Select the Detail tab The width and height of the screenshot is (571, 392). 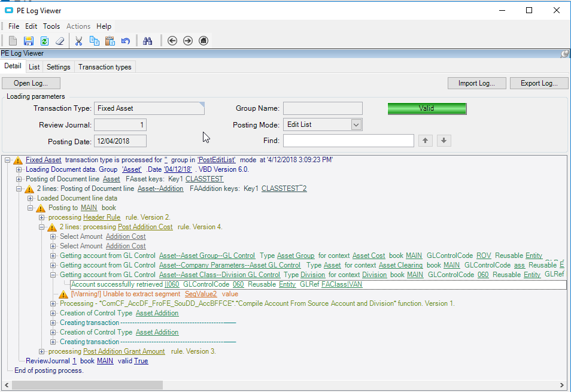click(x=13, y=66)
